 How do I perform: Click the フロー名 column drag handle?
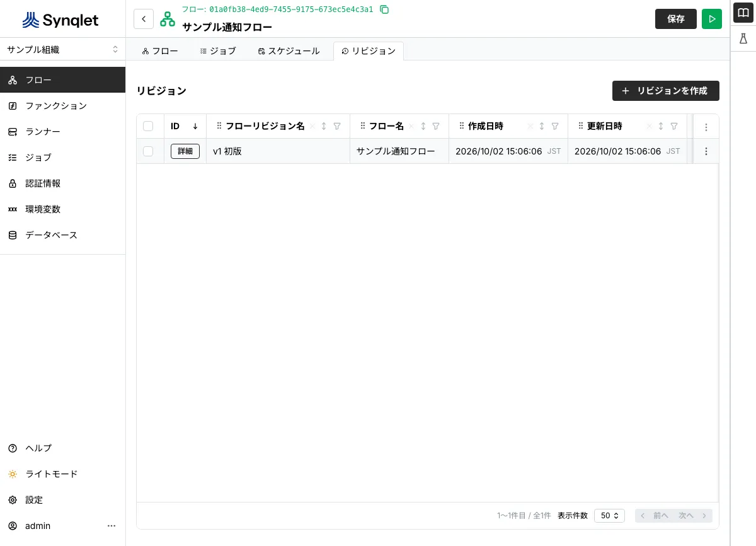(x=363, y=126)
